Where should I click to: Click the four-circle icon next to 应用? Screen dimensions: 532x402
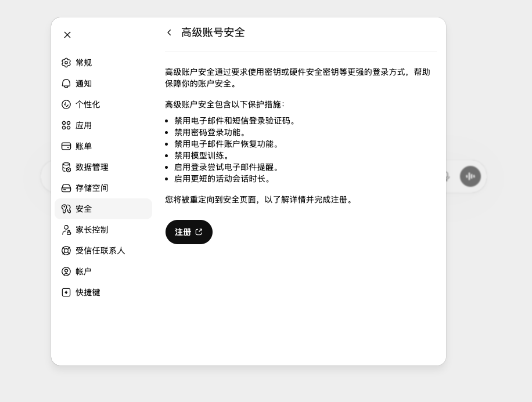66,125
